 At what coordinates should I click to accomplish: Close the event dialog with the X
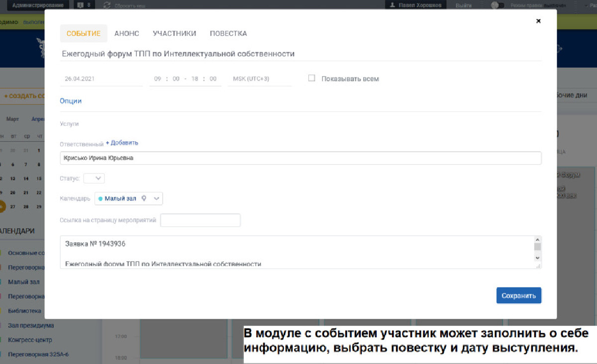[x=538, y=21]
